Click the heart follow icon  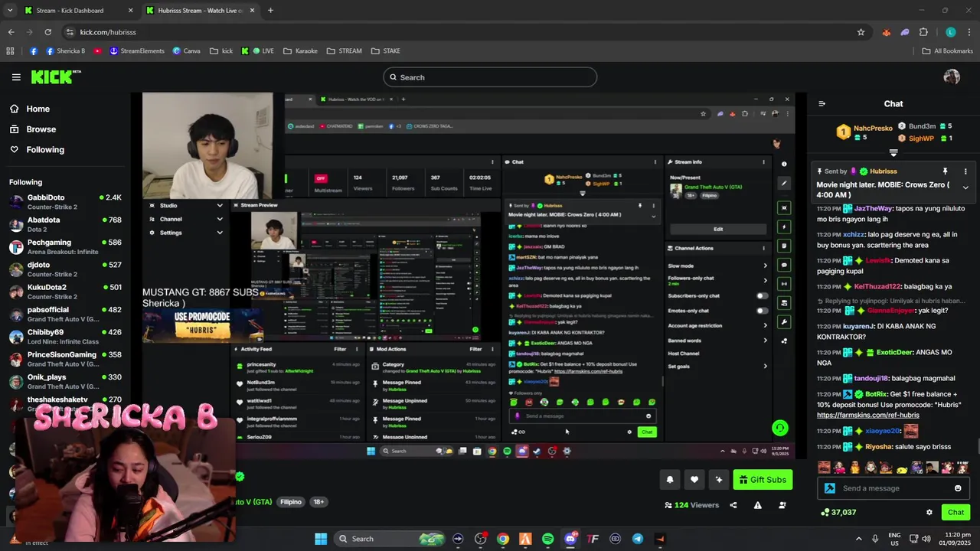tap(694, 480)
